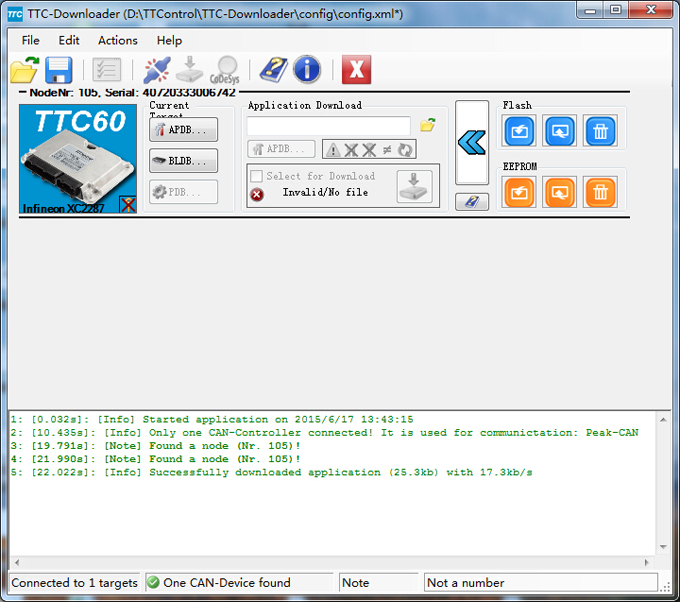Show the blue info icon dialog

tap(307, 70)
